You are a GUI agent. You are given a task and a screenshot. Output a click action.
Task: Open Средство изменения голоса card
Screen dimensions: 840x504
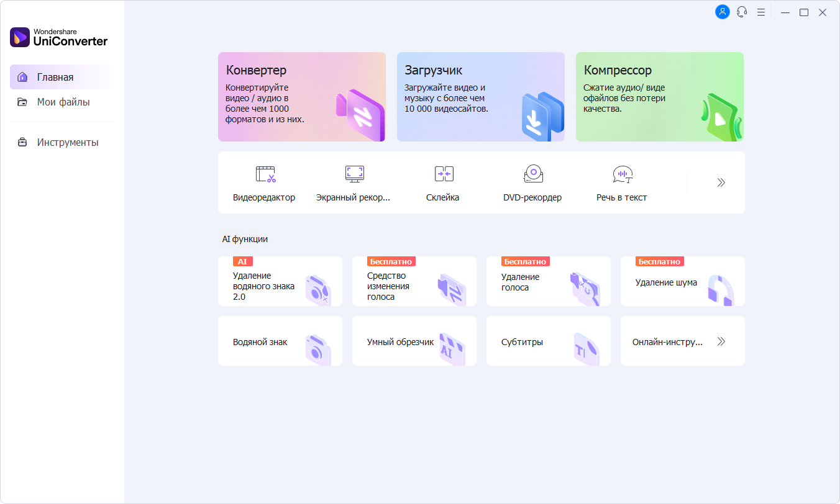click(x=414, y=281)
